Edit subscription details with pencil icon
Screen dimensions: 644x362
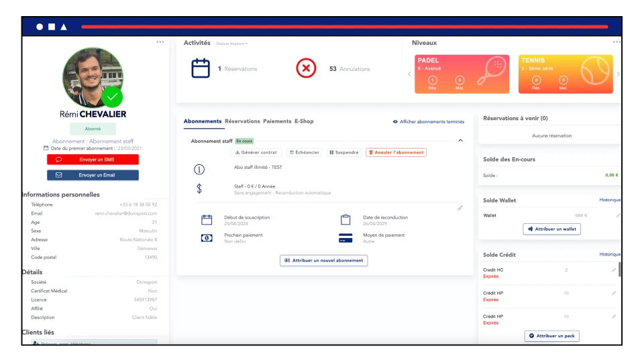[460, 208]
